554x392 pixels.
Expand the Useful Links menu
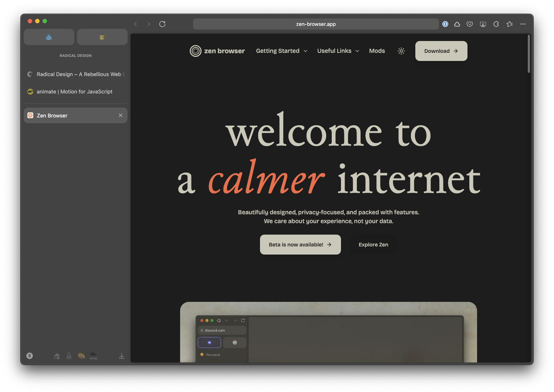click(x=338, y=51)
